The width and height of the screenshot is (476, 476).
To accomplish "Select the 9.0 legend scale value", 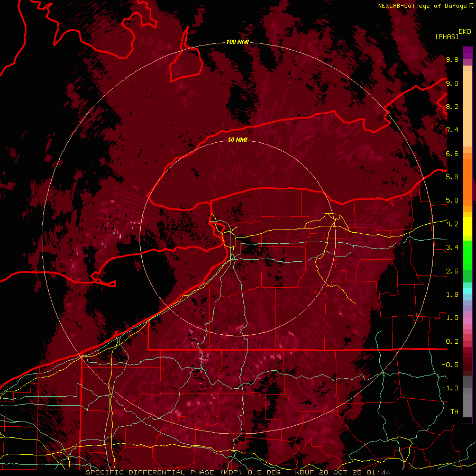I will click(452, 83).
